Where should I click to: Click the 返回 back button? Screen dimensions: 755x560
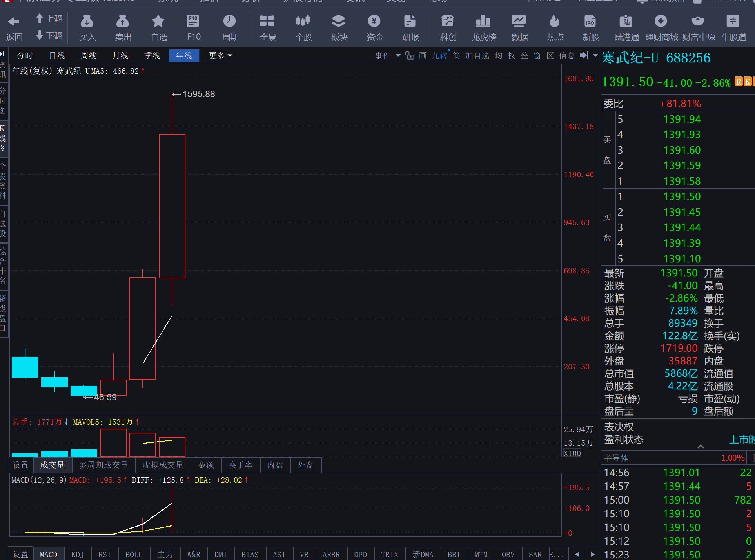[x=14, y=27]
